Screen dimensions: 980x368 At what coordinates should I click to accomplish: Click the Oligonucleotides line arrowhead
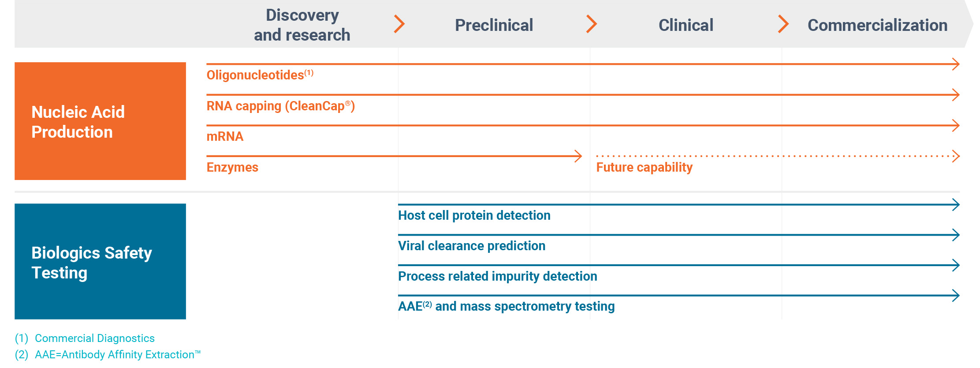click(x=956, y=64)
